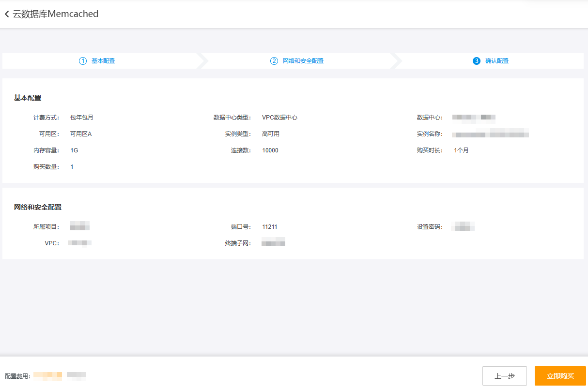The image size is (588, 388).
Task: Click the 11211 port number value
Action: click(270, 227)
